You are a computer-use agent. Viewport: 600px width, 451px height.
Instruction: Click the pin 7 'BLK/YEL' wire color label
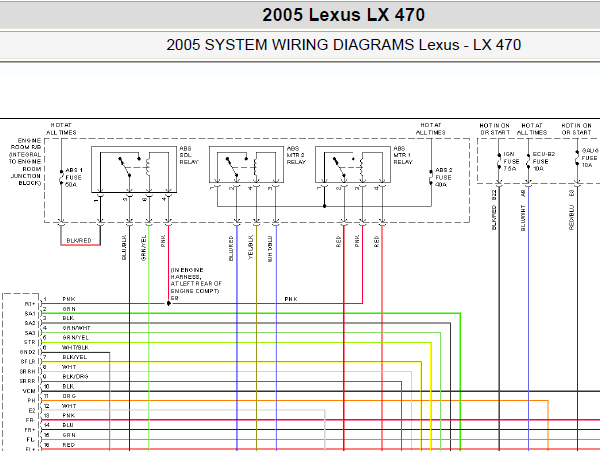(75, 357)
